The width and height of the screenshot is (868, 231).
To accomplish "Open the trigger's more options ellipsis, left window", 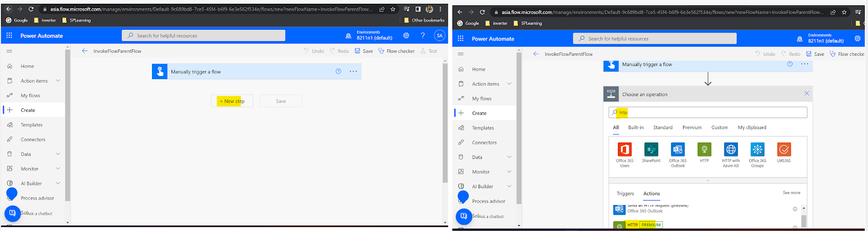I will pos(353,72).
